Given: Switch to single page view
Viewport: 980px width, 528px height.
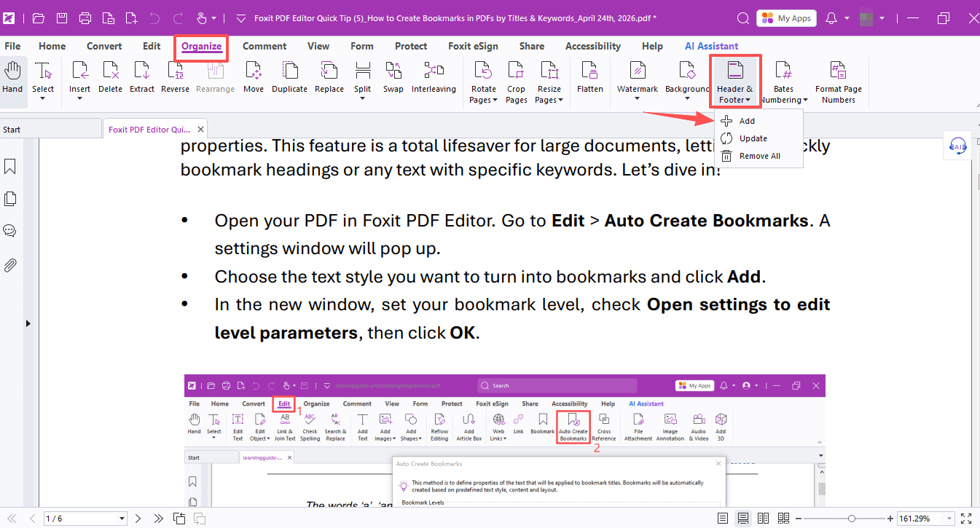Looking at the screenshot, I should click(x=722, y=519).
